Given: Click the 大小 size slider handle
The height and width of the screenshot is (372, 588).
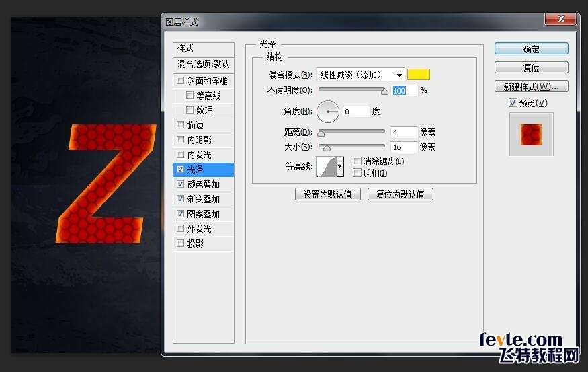Looking at the screenshot, I should point(327,148).
